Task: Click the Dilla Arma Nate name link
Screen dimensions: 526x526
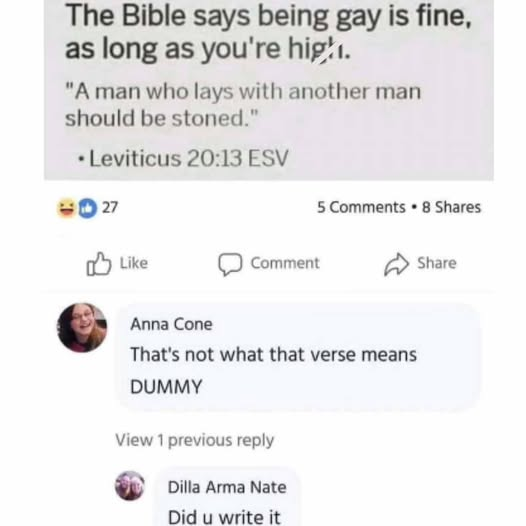Action: pyautogui.click(x=227, y=487)
